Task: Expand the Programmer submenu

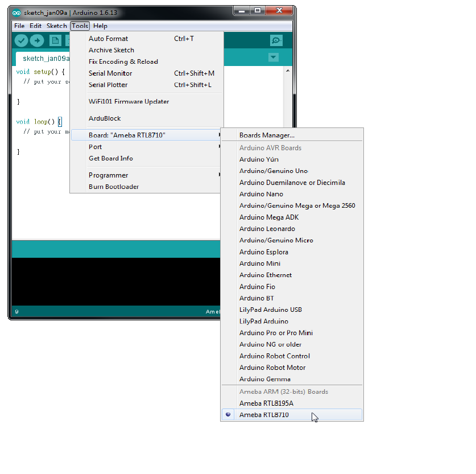Action: tap(146, 175)
